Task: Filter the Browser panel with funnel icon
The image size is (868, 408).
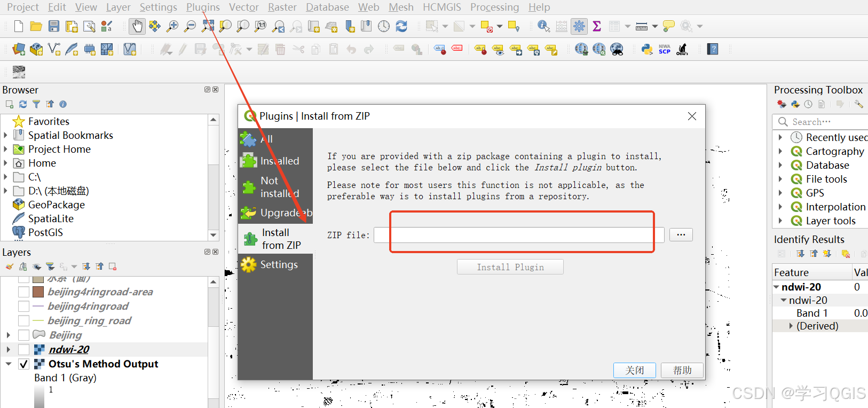Action: pos(36,104)
